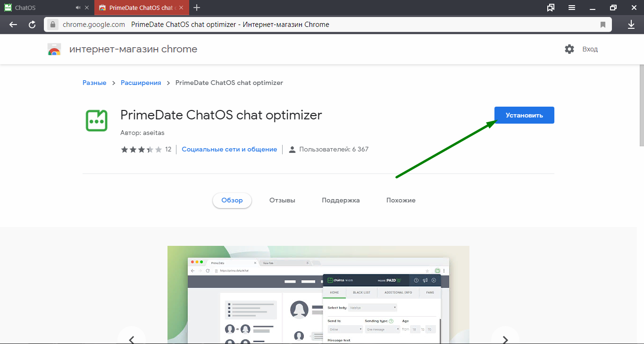
Task: Switch to the Поддержка tab
Action: pos(341,201)
